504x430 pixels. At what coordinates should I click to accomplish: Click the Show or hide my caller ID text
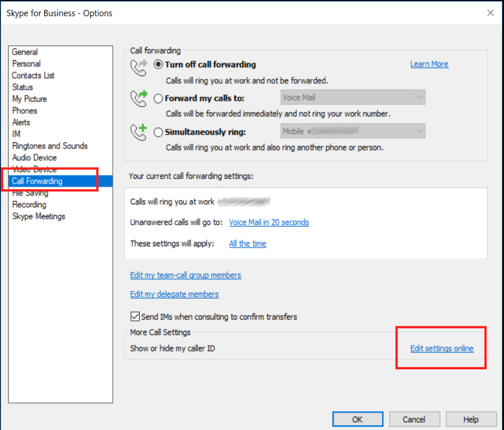(x=172, y=348)
